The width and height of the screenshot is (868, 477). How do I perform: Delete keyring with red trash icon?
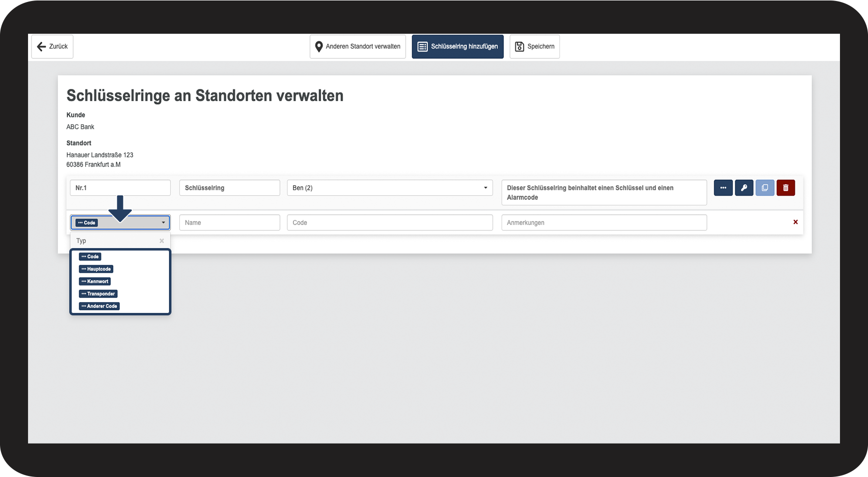(785, 188)
